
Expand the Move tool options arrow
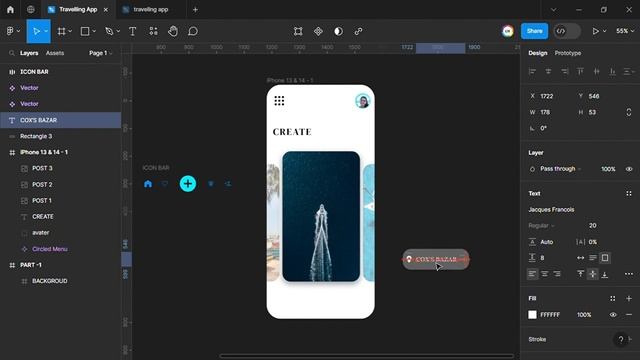click(x=46, y=31)
